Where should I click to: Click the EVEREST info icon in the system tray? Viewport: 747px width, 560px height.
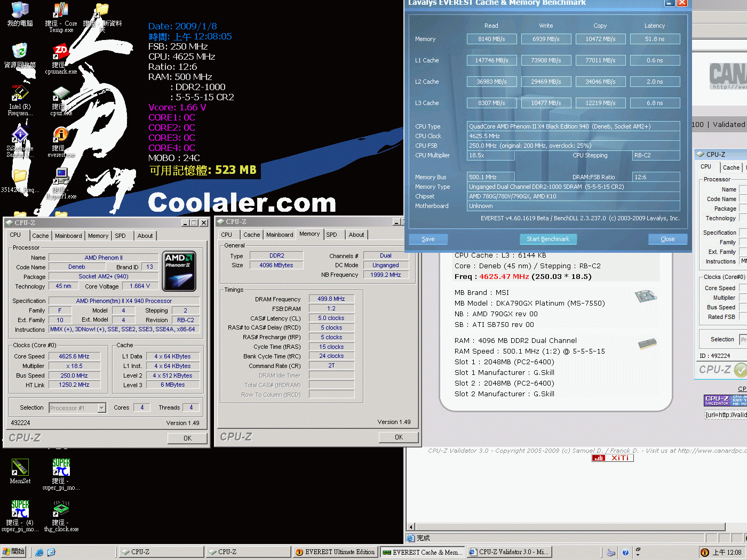(x=705, y=553)
